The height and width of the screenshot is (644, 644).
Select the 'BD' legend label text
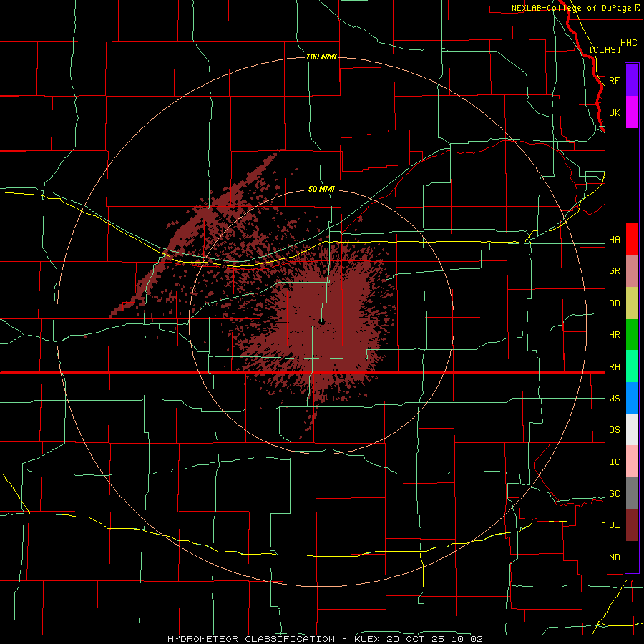click(615, 303)
